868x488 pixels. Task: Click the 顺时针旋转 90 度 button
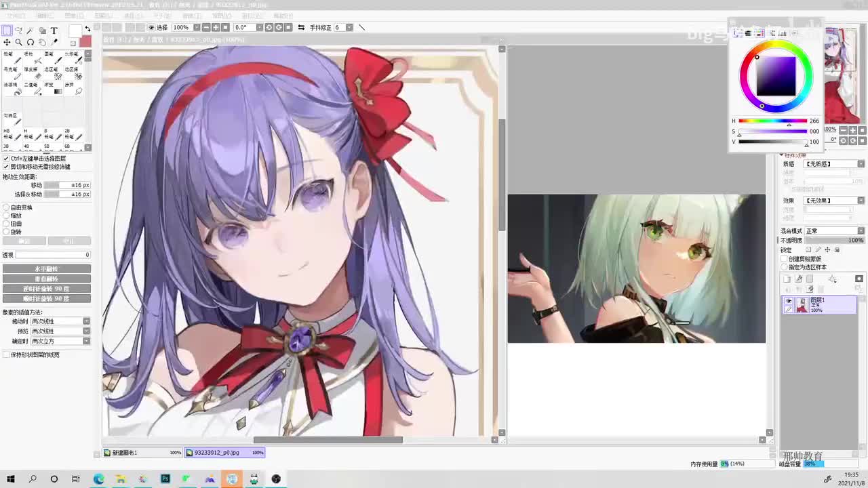point(47,298)
